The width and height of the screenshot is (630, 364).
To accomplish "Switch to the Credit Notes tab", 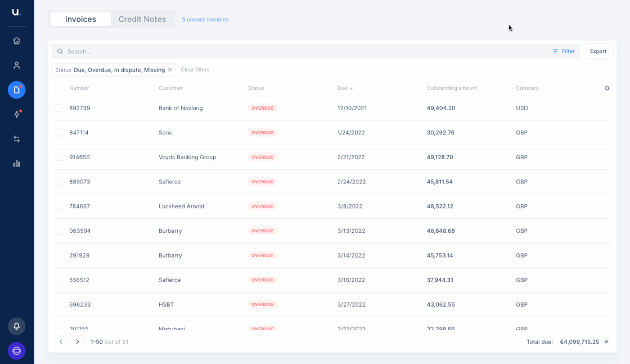I will click(142, 19).
